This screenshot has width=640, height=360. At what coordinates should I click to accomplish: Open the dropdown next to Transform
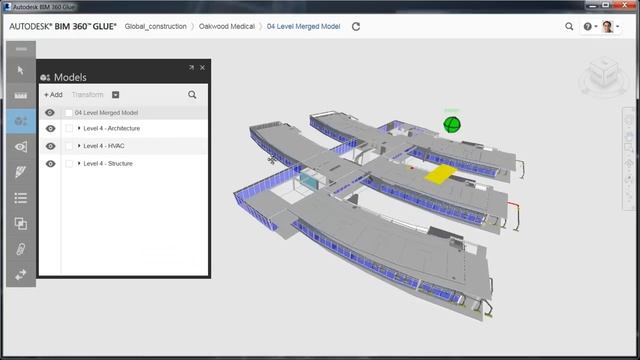coord(116,95)
